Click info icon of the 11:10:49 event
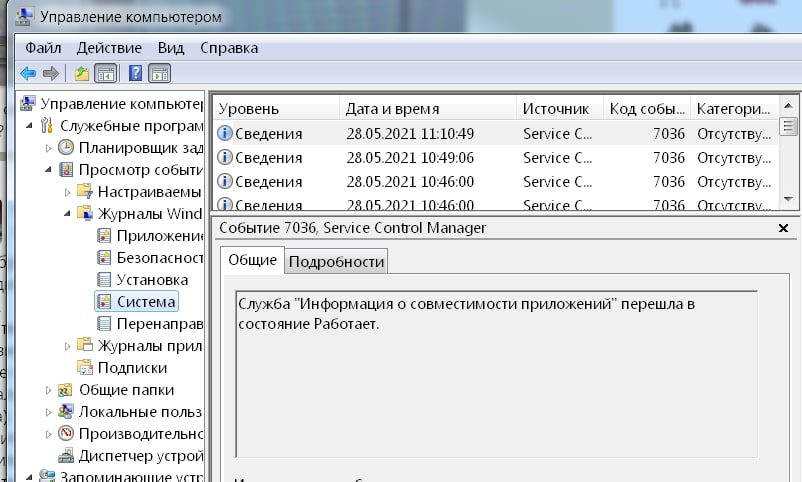 (225, 133)
